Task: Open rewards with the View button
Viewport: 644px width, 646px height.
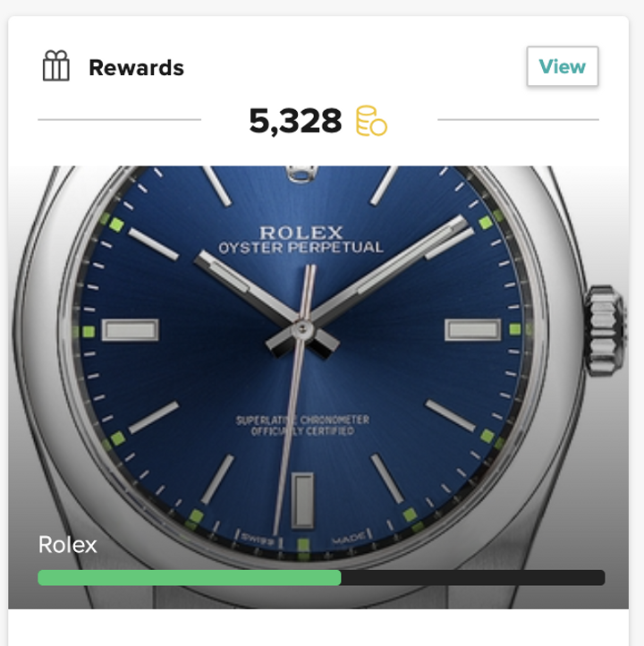Action: [562, 66]
